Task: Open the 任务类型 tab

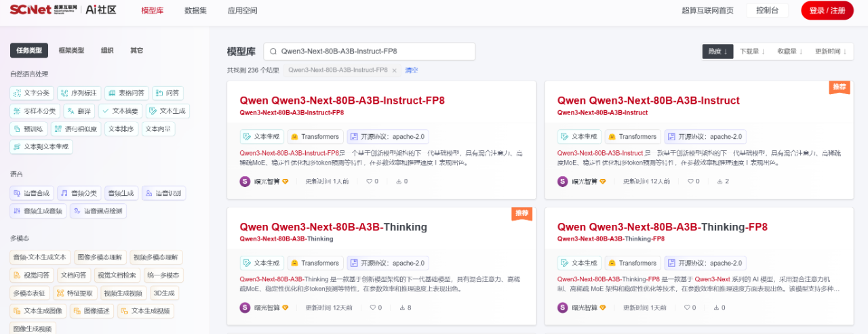Action: 29,50
